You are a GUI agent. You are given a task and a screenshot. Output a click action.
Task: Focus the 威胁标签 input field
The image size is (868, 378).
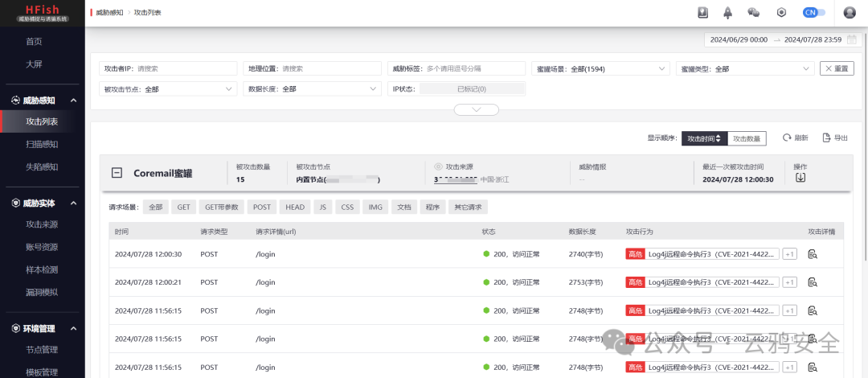tap(457, 68)
